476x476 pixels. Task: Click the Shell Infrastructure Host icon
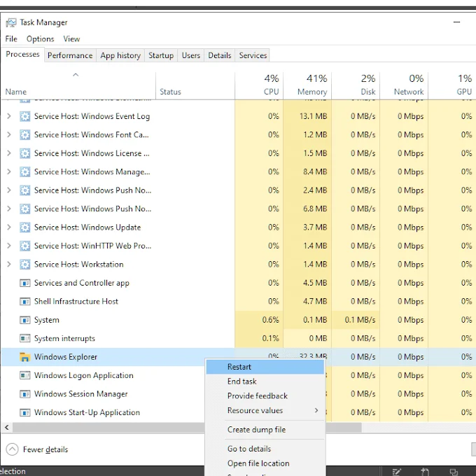click(25, 302)
